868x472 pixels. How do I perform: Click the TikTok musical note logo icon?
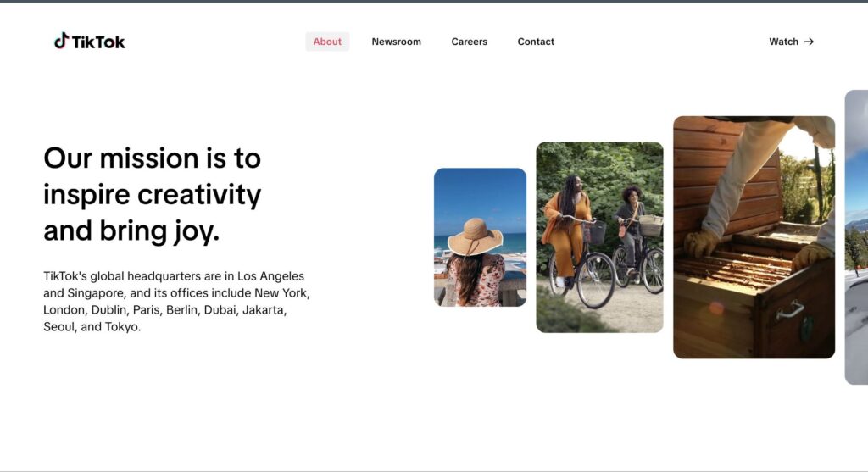61,41
